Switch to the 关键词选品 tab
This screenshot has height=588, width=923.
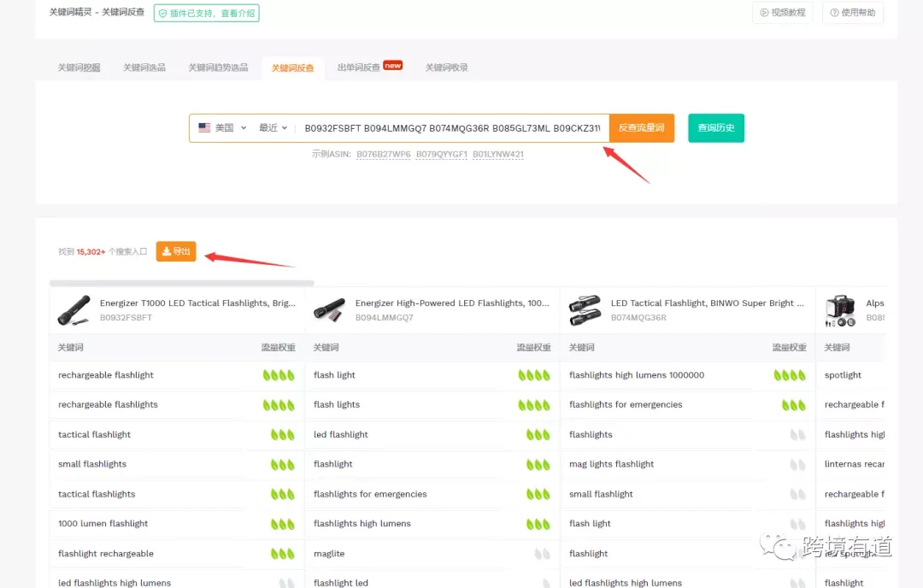(x=144, y=68)
